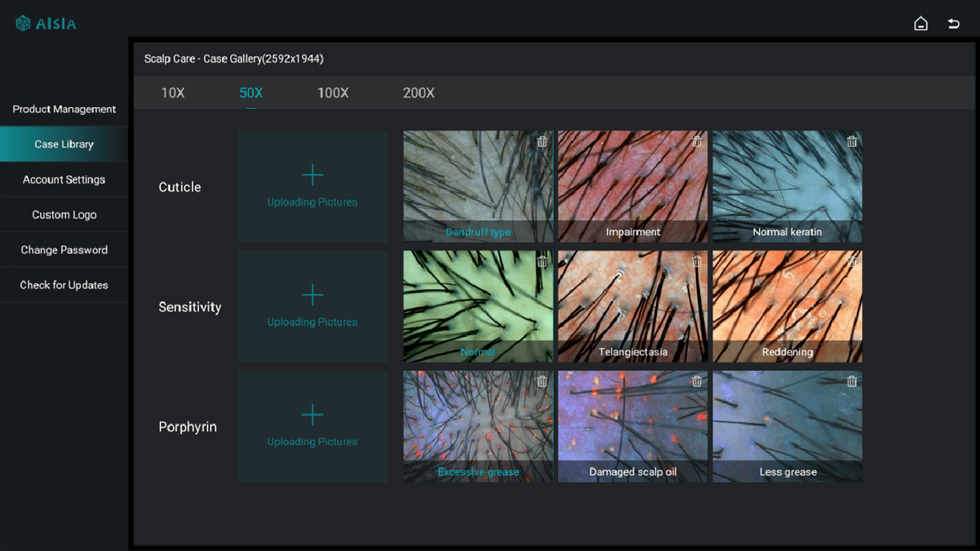Open the Reddening sensitivity thumbnail
Viewport: 980px width, 551px height.
pos(787,301)
